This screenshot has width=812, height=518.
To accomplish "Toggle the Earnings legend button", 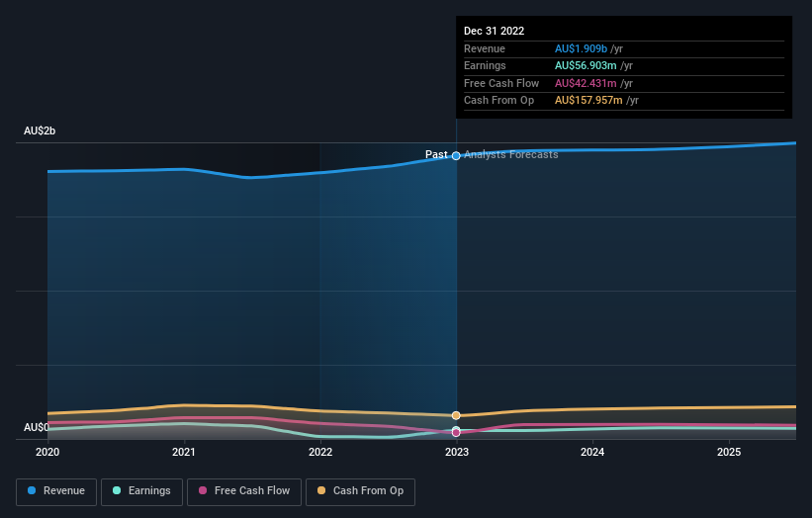I will [x=141, y=491].
